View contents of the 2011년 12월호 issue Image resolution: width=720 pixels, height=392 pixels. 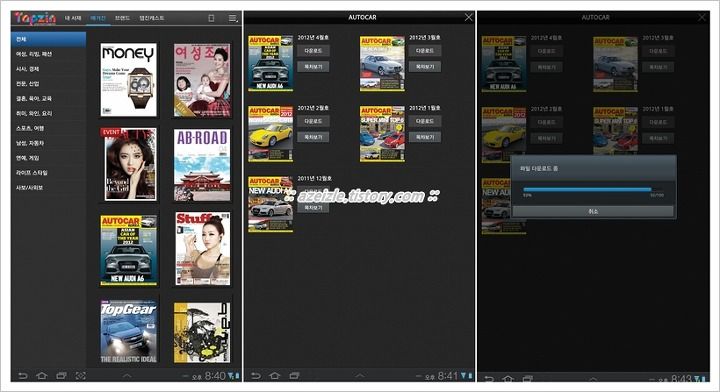pos(313,208)
